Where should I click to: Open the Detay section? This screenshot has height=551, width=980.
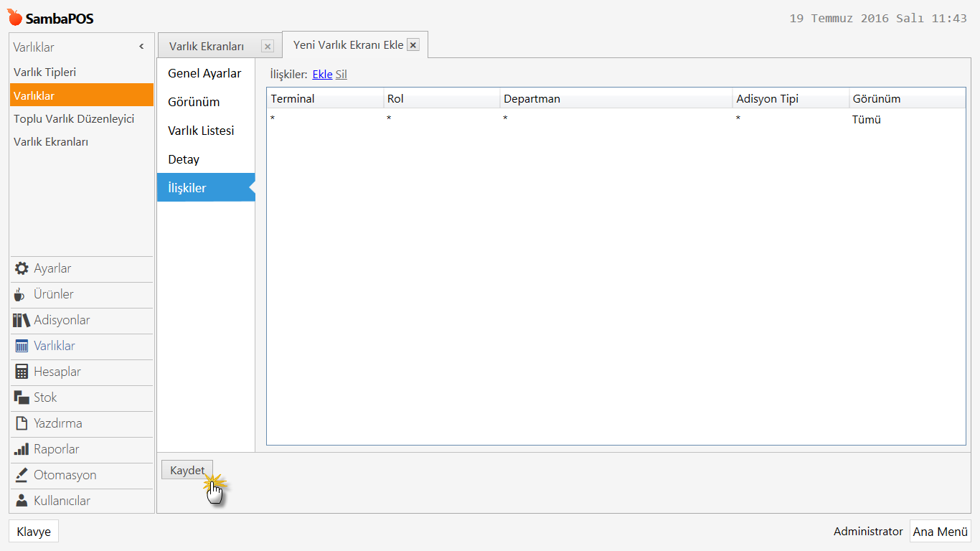[206, 159]
